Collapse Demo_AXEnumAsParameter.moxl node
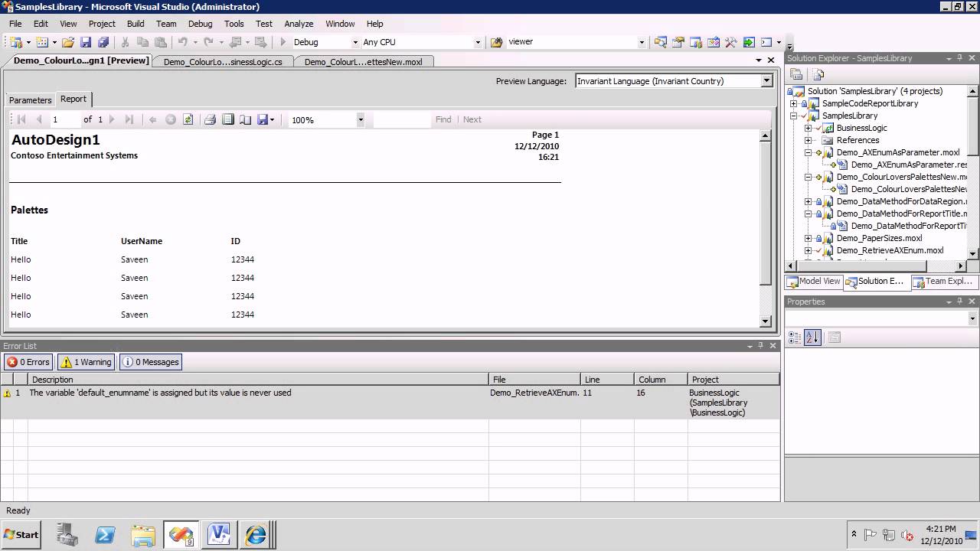 point(808,152)
